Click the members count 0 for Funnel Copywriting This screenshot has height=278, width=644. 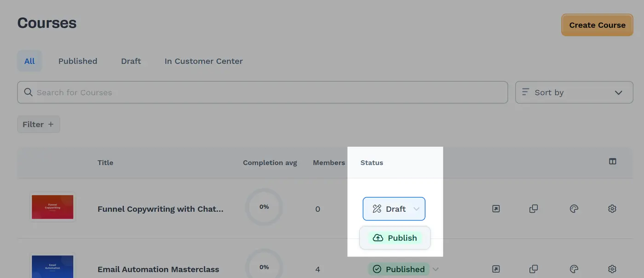click(317, 209)
